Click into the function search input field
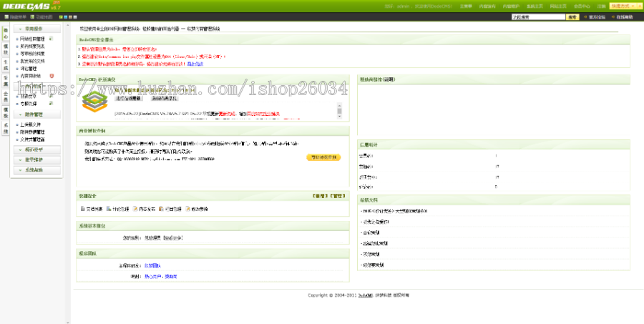Viewport: 644px width, 324px height. tap(538, 17)
